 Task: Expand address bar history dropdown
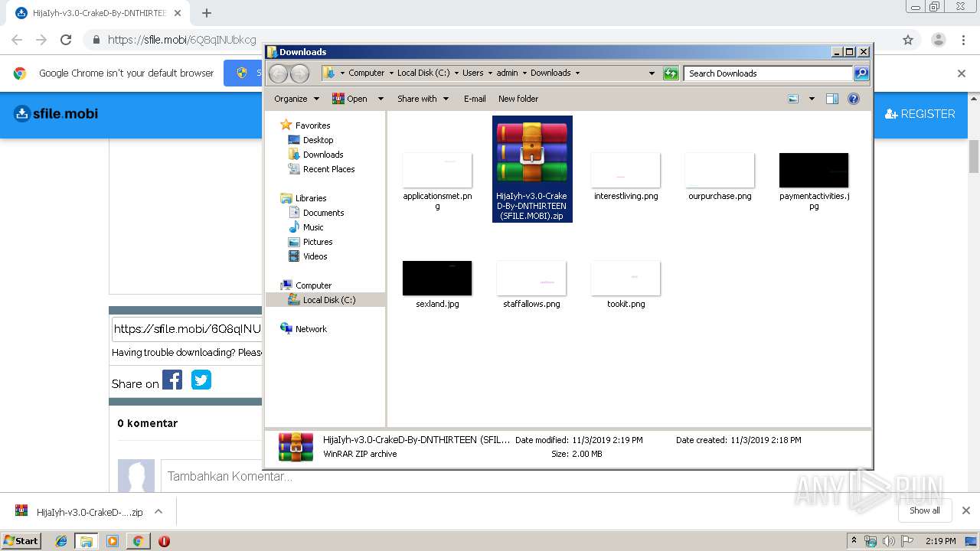[652, 73]
